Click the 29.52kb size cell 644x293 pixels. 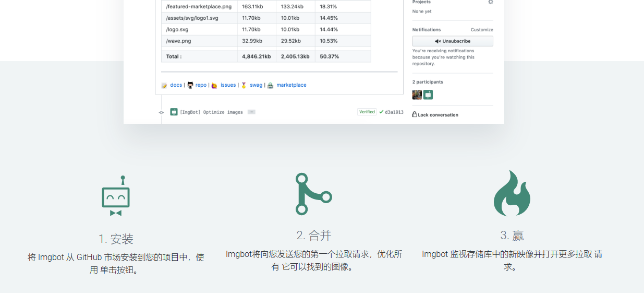296,41
